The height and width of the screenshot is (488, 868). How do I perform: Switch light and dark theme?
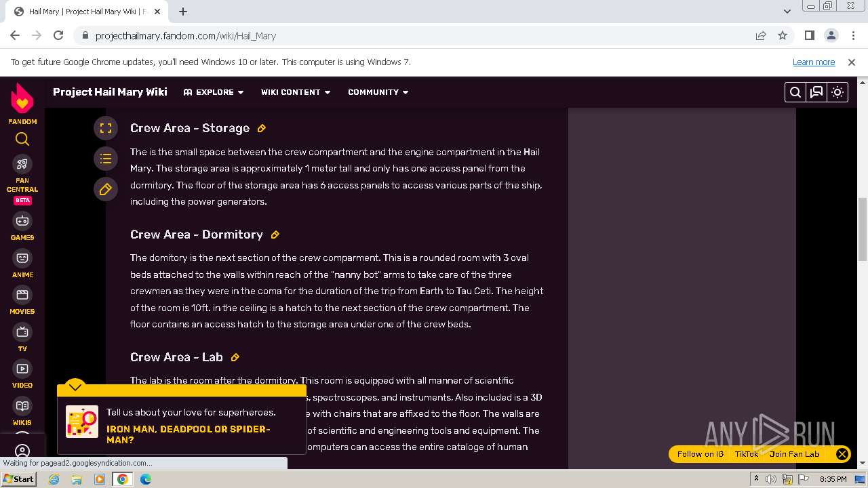coord(837,92)
